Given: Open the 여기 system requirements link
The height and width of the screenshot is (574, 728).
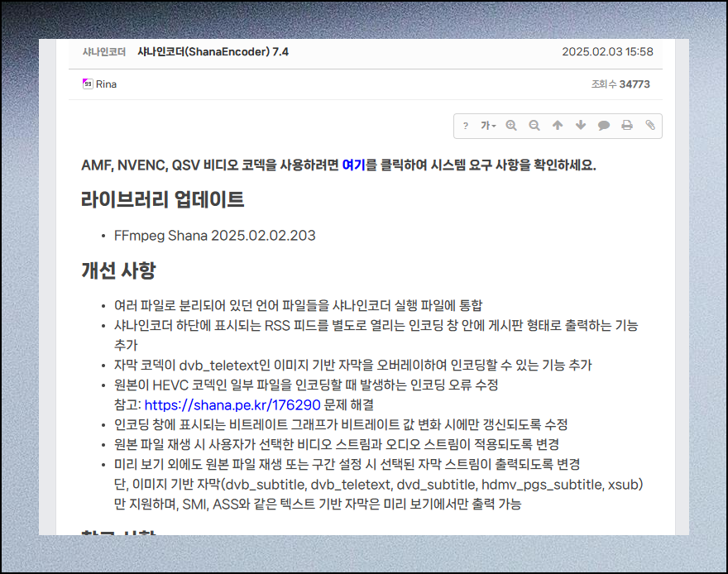Looking at the screenshot, I should 354,165.
